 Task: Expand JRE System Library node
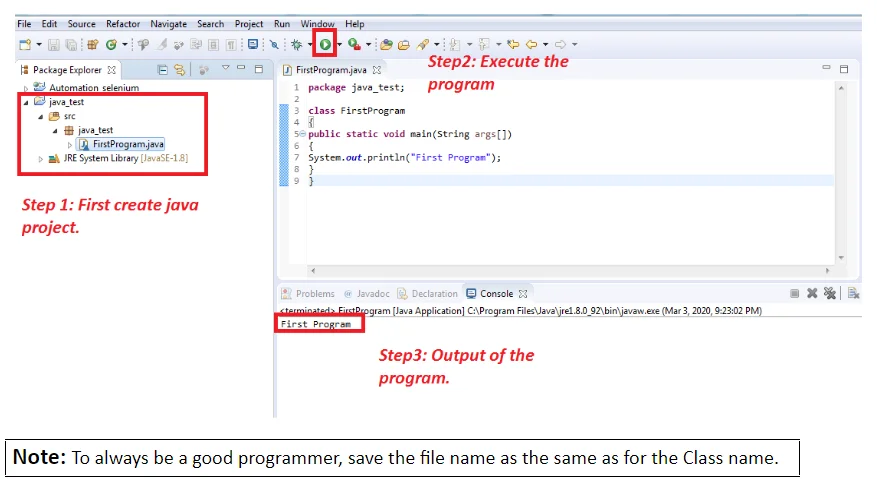pyautogui.click(x=40, y=159)
